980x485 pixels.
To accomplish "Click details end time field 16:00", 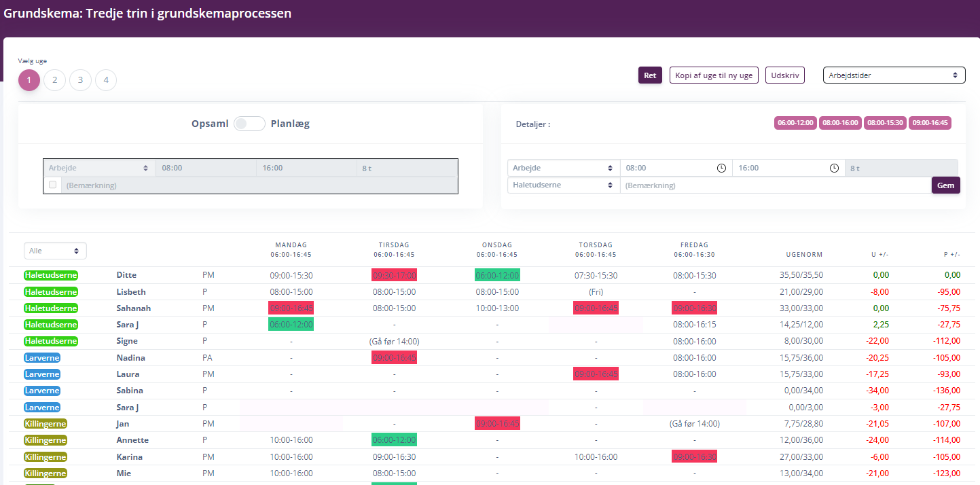I will pyautogui.click(x=788, y=168).
